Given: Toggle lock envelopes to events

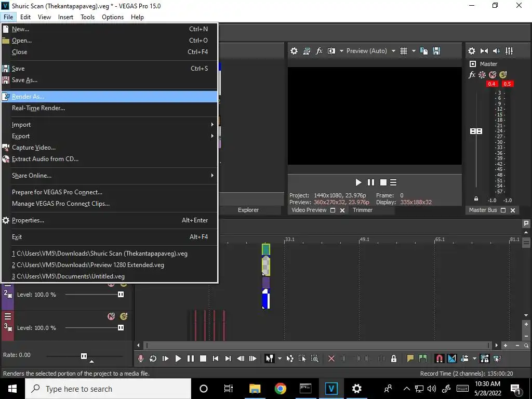Looking at the screenshot, I should pyautogui.click(x=485, y=358).
